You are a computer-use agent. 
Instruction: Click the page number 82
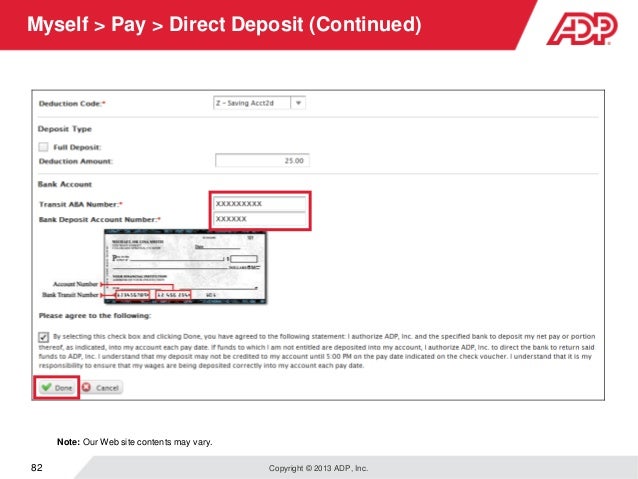pos(37,468)
